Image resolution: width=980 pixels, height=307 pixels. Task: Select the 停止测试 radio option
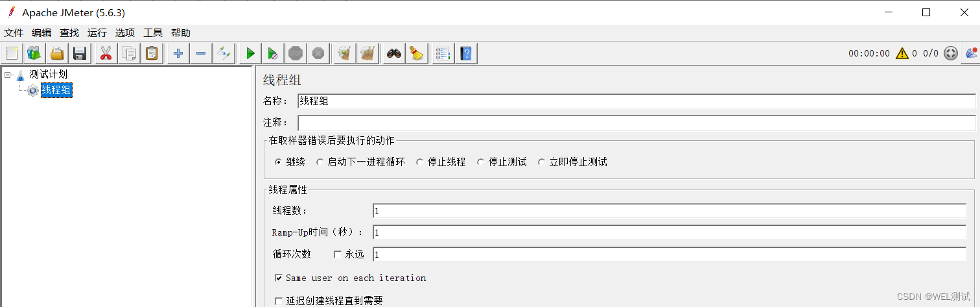point(480,162)
